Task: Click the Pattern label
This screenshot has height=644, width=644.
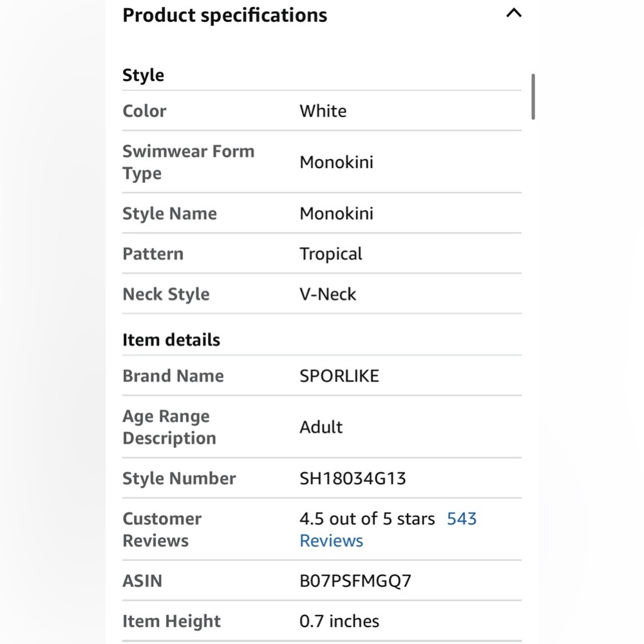Action: 153,254
